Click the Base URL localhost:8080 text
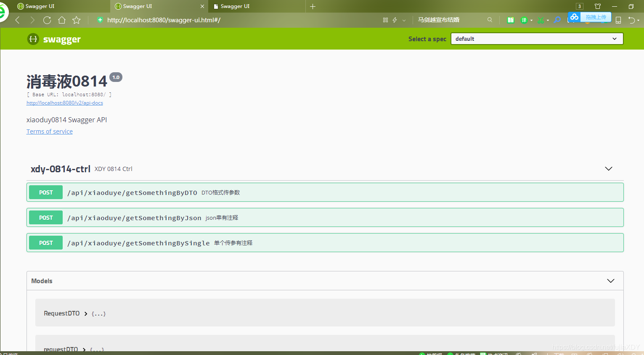The width and height of the screenshot is (644, 355). pyautogui.click(x=69, y=95)
